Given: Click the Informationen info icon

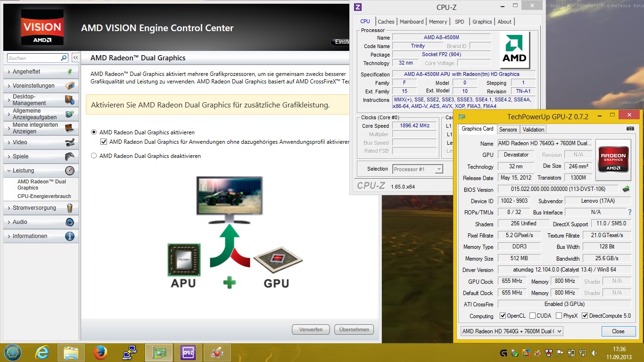Looking at the screenshot, I should [70, 236].
